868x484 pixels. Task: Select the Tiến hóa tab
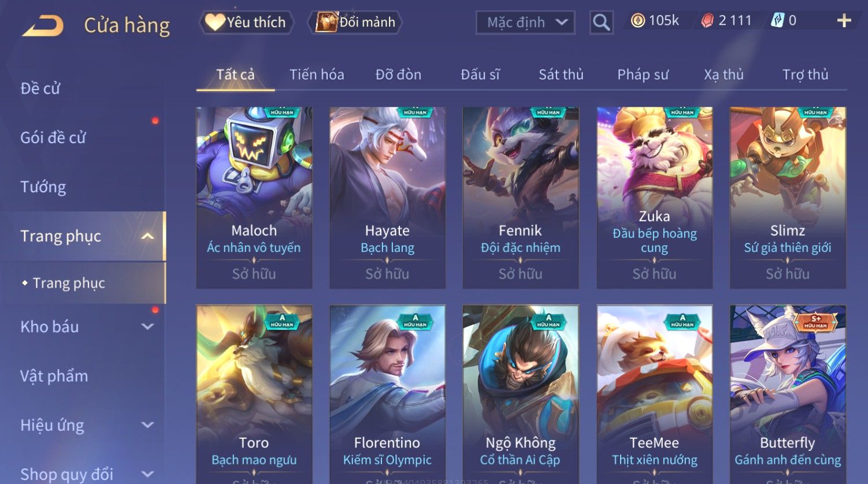pos(317,75)
